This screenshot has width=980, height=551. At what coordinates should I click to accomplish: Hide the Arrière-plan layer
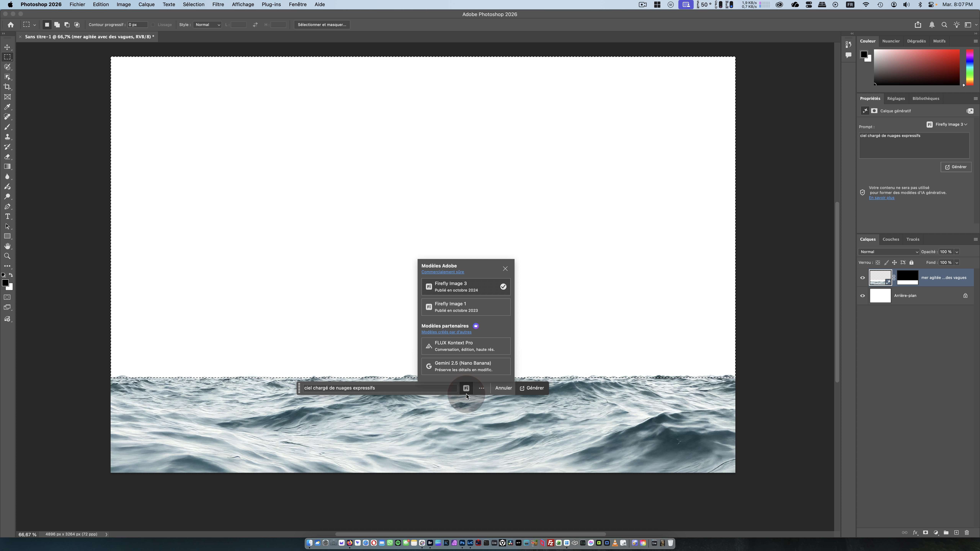pyautogui.click(x=862, y=295)
